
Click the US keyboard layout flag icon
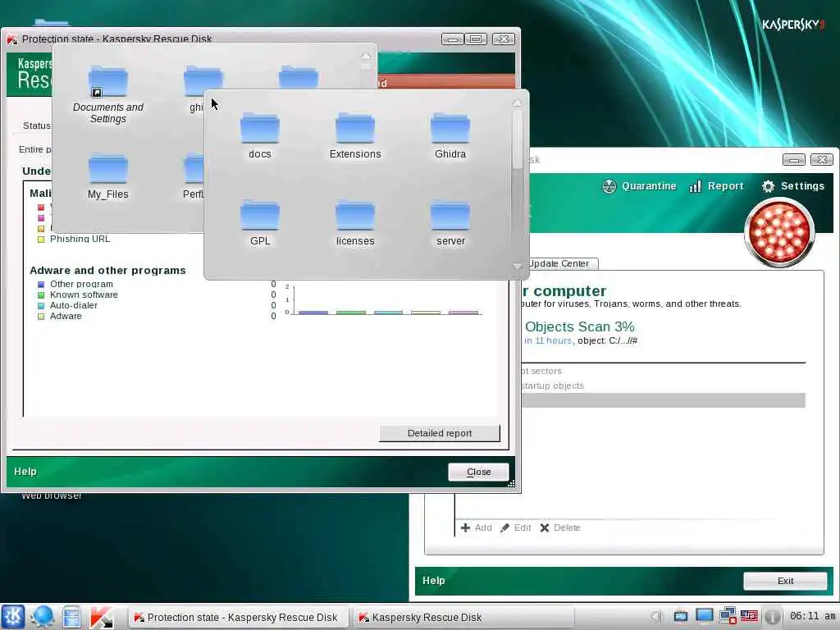(x=750, y=617)
